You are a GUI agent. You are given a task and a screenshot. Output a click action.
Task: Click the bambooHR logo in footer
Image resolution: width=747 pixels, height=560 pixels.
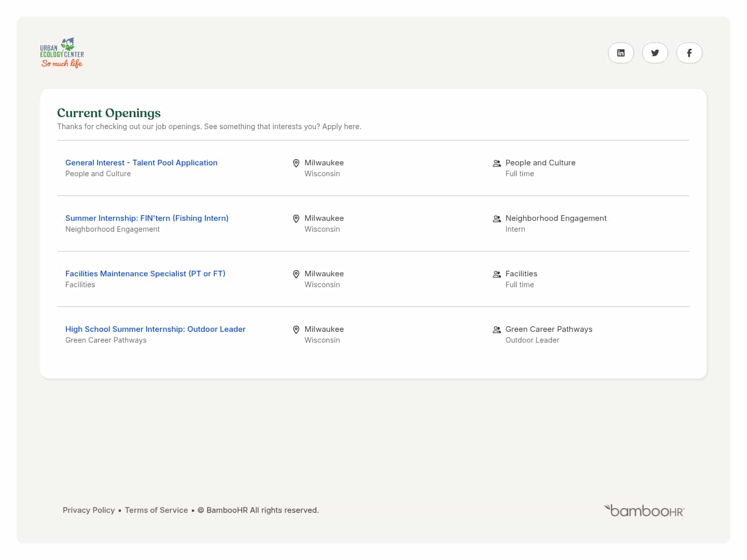(644, 510)
